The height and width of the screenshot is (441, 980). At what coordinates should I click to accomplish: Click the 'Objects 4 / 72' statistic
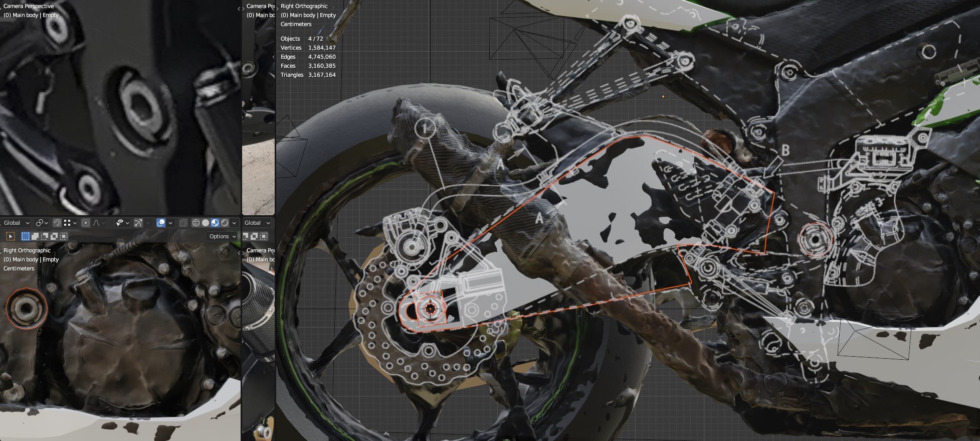(302, 39)
